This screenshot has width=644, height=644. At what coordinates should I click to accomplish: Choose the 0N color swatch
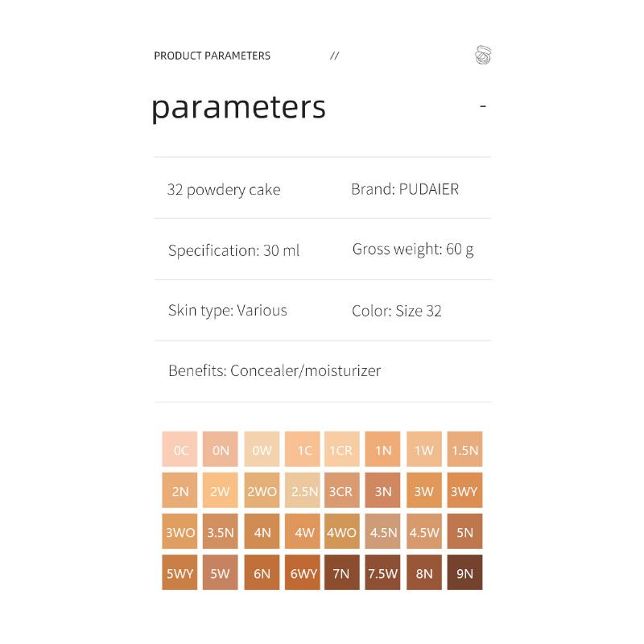(221, 450)
